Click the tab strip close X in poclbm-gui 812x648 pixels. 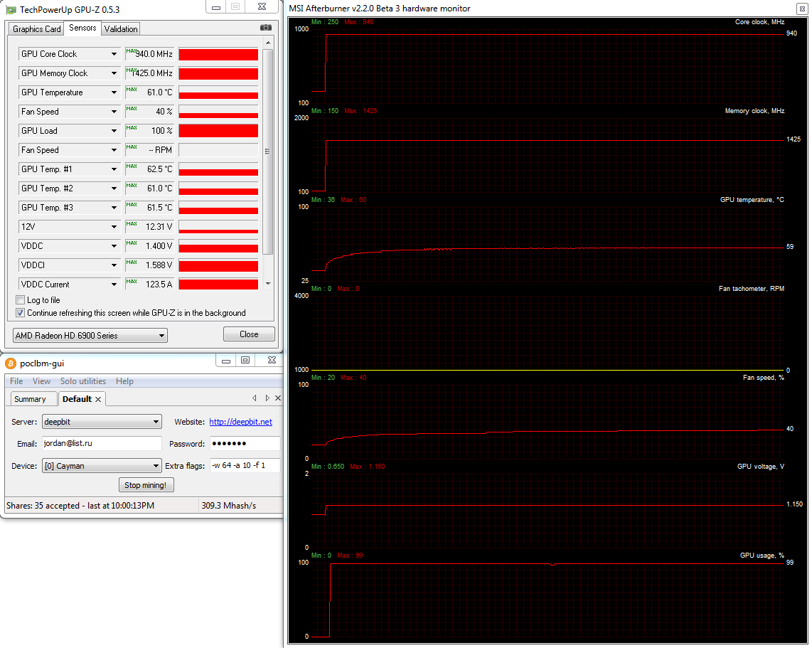(278, 398)
